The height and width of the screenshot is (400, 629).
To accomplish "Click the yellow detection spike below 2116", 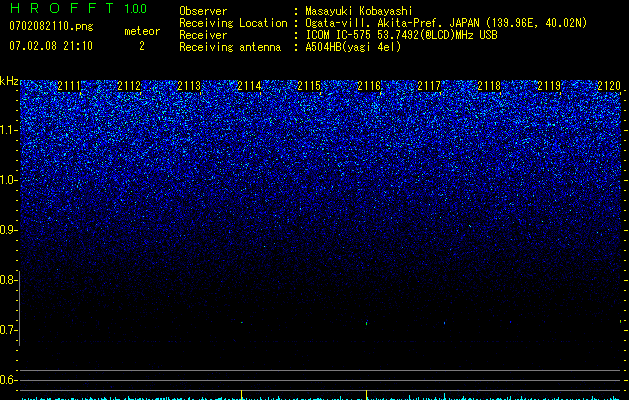I will pos(367,394).
